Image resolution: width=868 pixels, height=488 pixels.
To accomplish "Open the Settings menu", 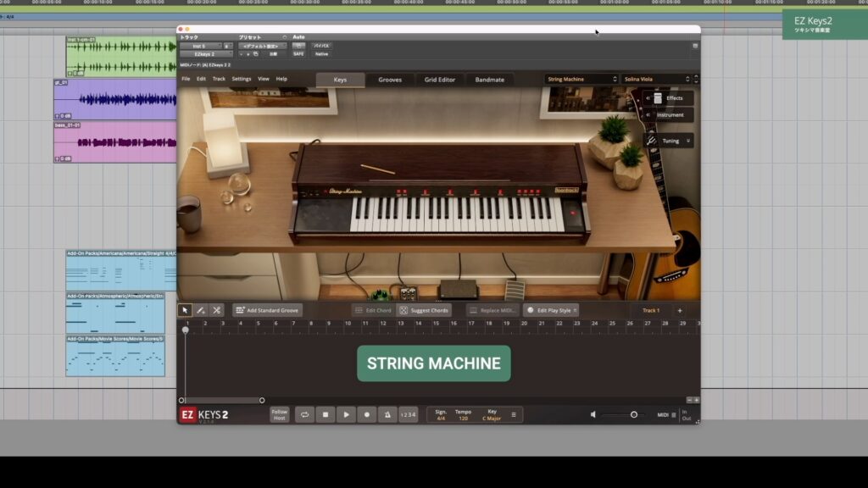I will (x=242, y=80).
